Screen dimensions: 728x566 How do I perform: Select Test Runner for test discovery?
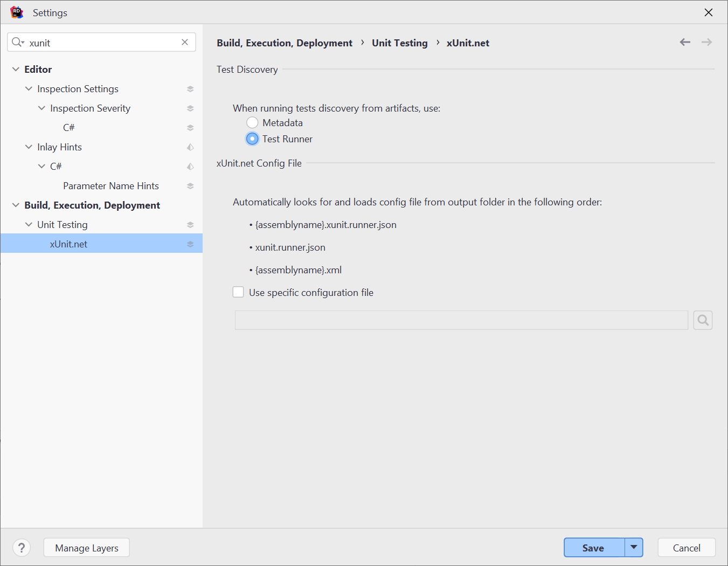pyautogui.click(x=252, y=139)
